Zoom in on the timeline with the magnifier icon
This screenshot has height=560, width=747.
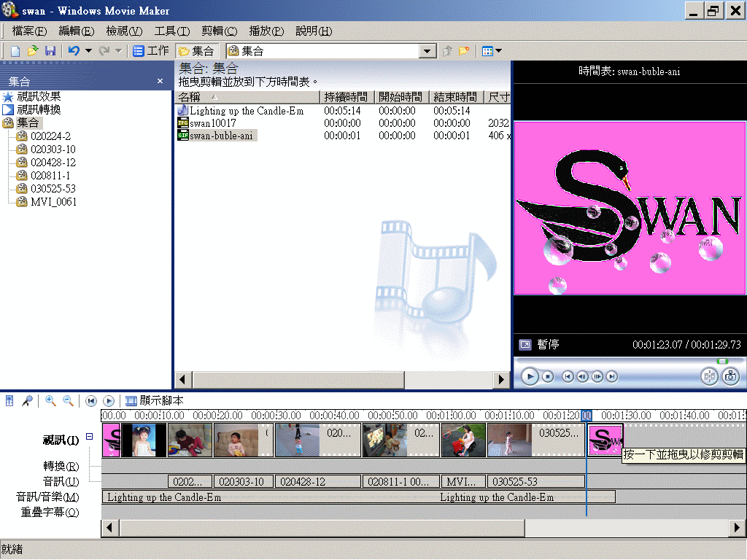click(x=50, y=400)
